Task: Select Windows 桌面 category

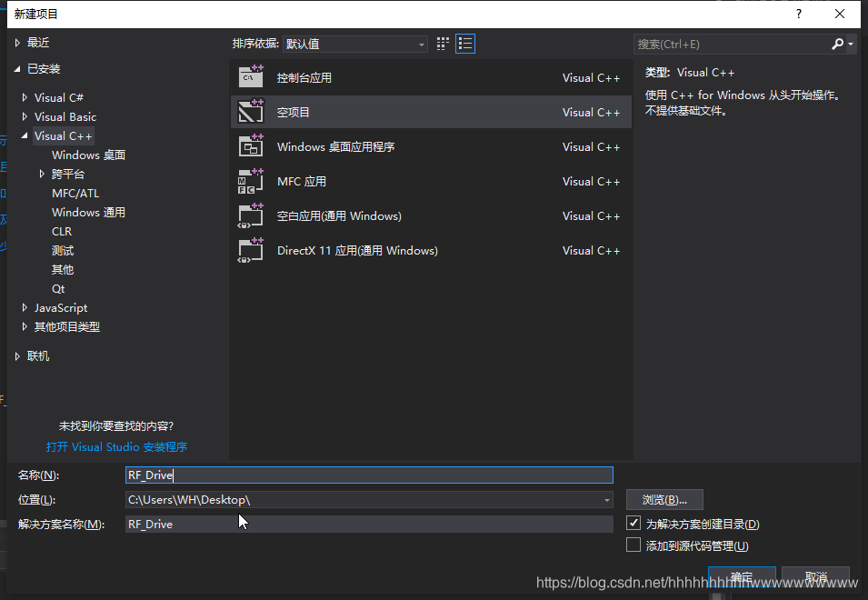Action: pyautogui.click(x=88, y=155)
